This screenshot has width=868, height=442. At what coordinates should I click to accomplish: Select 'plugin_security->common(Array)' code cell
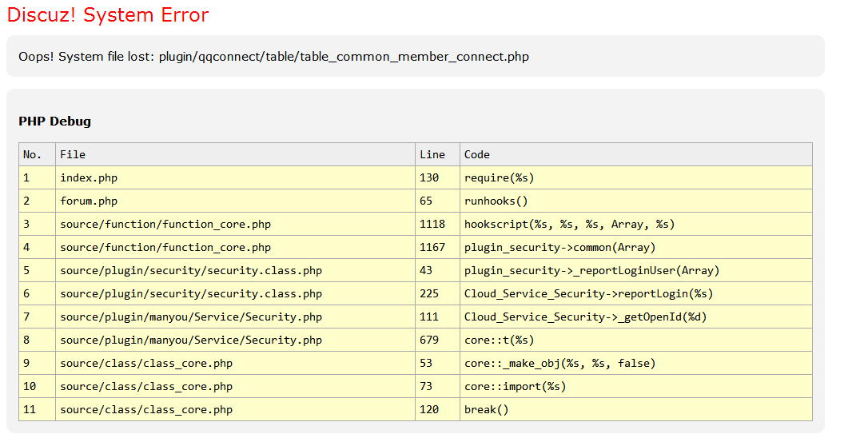pyautogui.click(x=636, y=248)
